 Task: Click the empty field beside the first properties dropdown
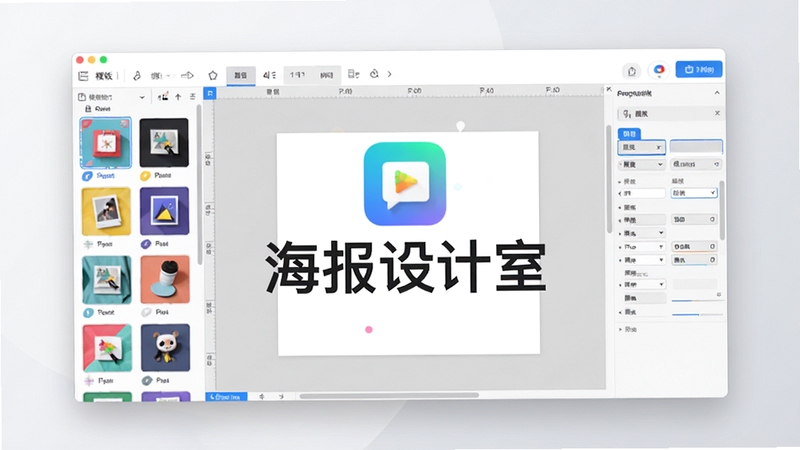click(x=696, y=147)
